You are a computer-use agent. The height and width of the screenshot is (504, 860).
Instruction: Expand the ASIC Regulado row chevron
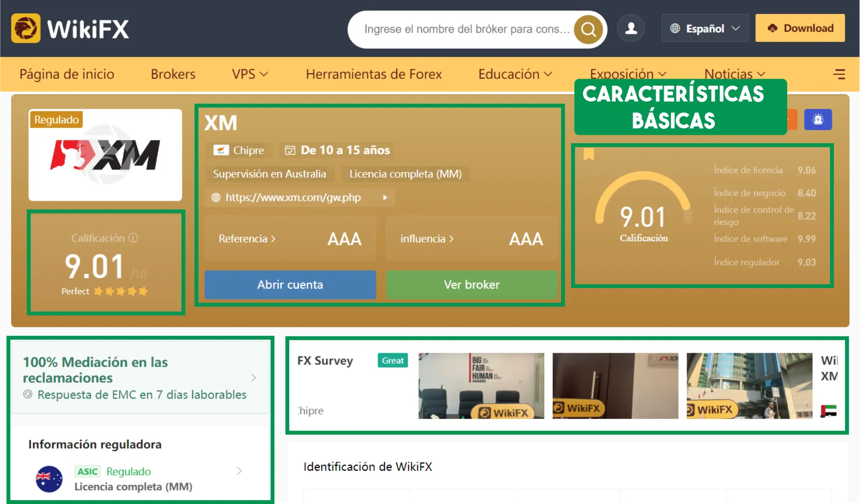coord(239,471)
